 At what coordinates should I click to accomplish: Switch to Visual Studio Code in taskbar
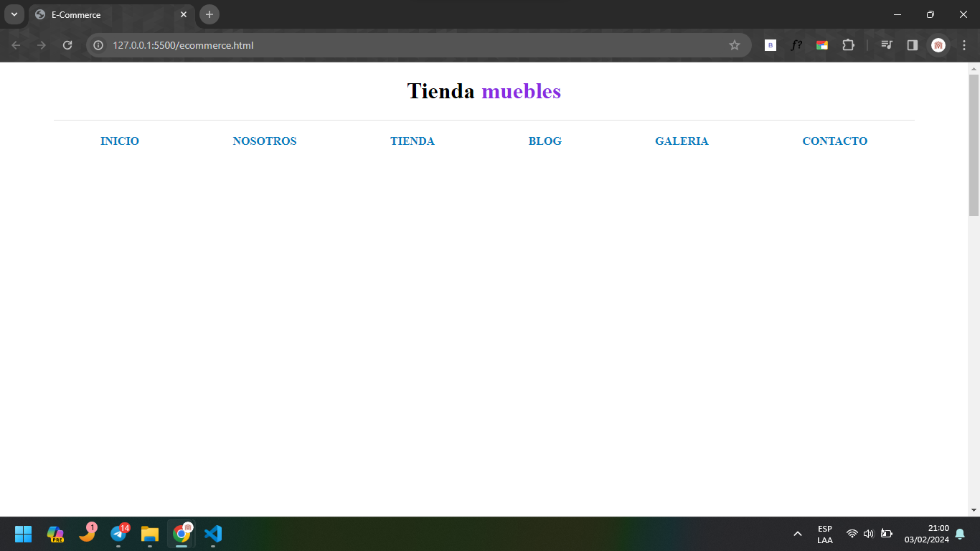pos(213,534)
